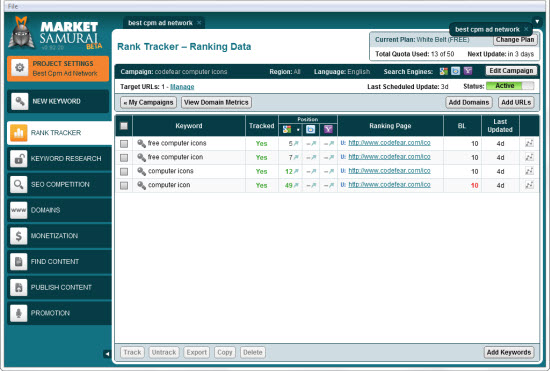This screenshot has width=550, height=371.
Task: Click the Untrack button
Action: point(164,352)
